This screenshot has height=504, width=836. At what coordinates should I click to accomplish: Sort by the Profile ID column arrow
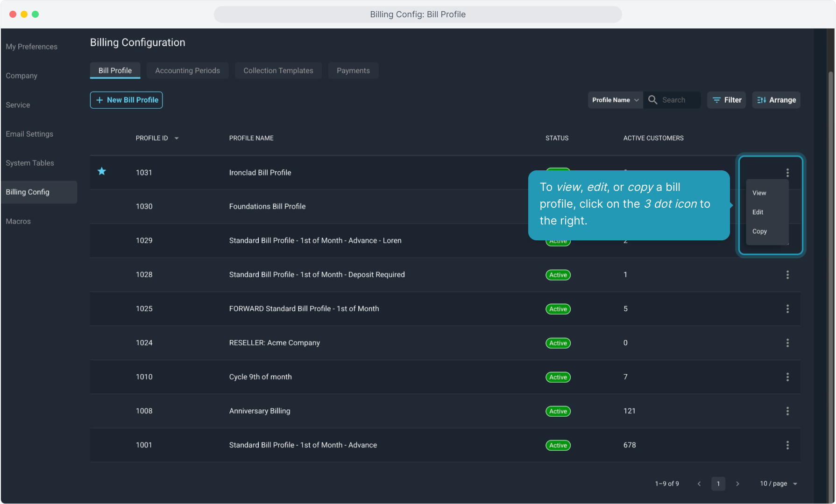[x=177, y=139]
